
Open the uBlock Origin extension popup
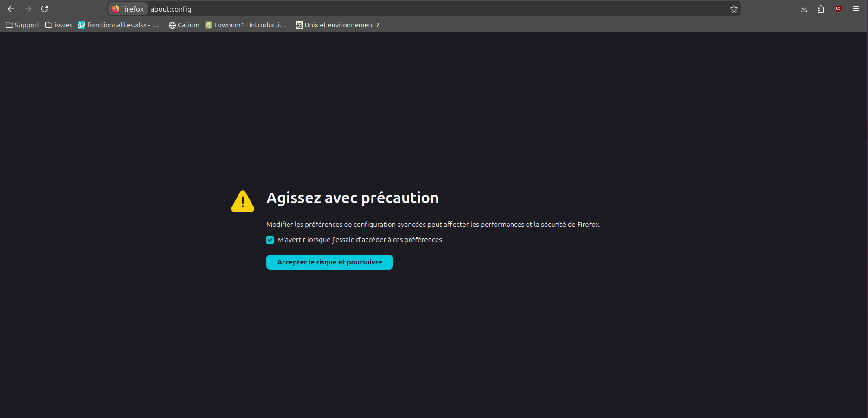[838, 9]
